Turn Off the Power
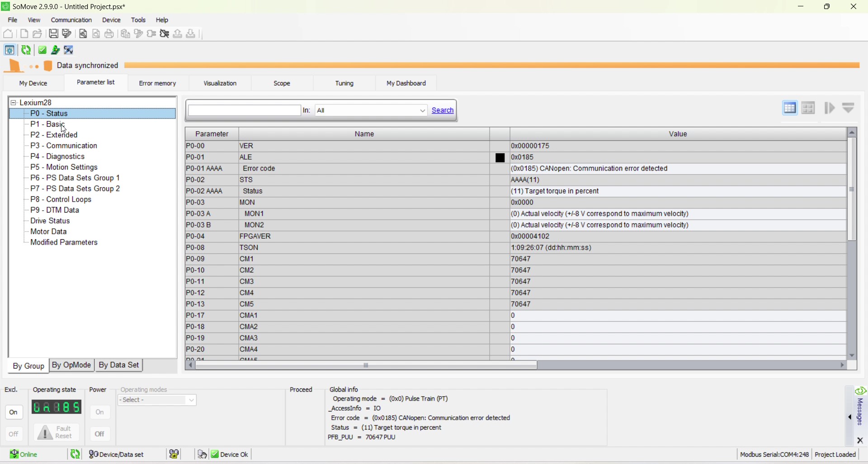 (100, 434)
